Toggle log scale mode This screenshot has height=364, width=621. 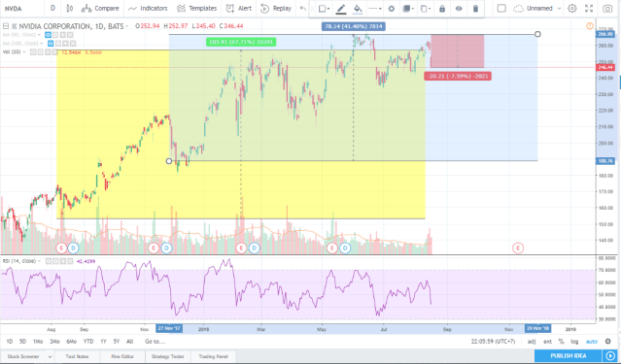(574, 341)
